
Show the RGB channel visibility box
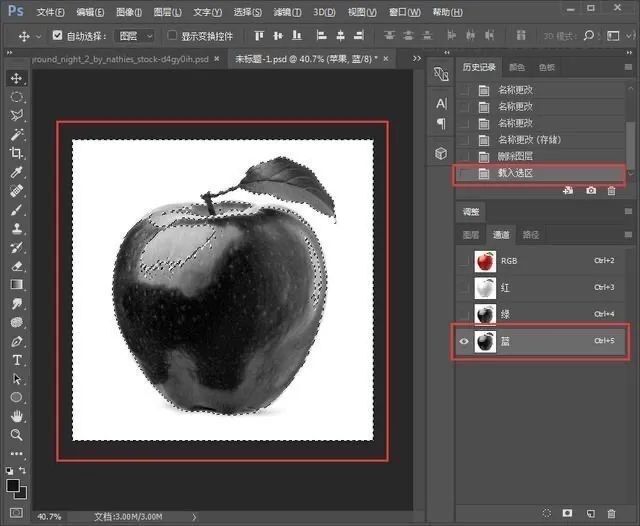pos(462,260)
